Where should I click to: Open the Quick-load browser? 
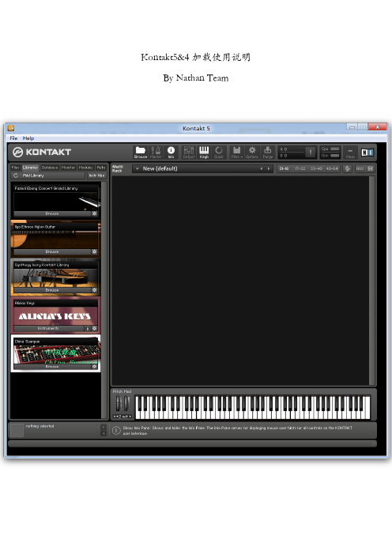tap(219, 153)
